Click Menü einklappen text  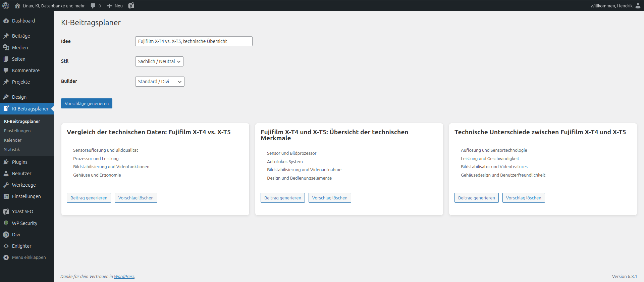pos(29,257)
